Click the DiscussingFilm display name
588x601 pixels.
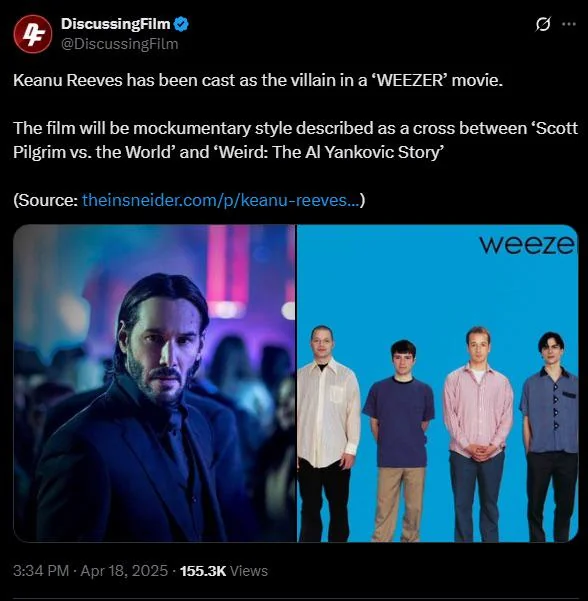click(115, 24)
